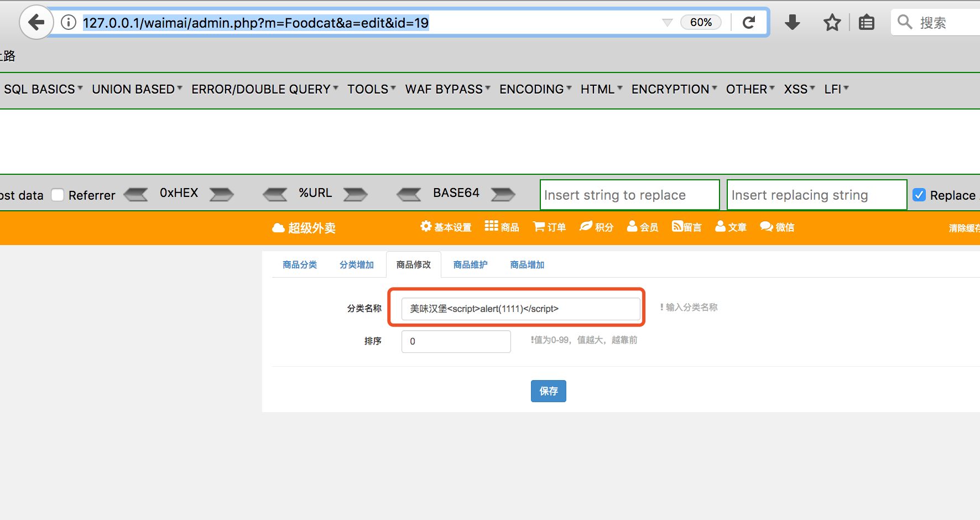The height and width of the screenshot is (520, 980).
Task: Expand the XSS menu
Action: [799, 89]
